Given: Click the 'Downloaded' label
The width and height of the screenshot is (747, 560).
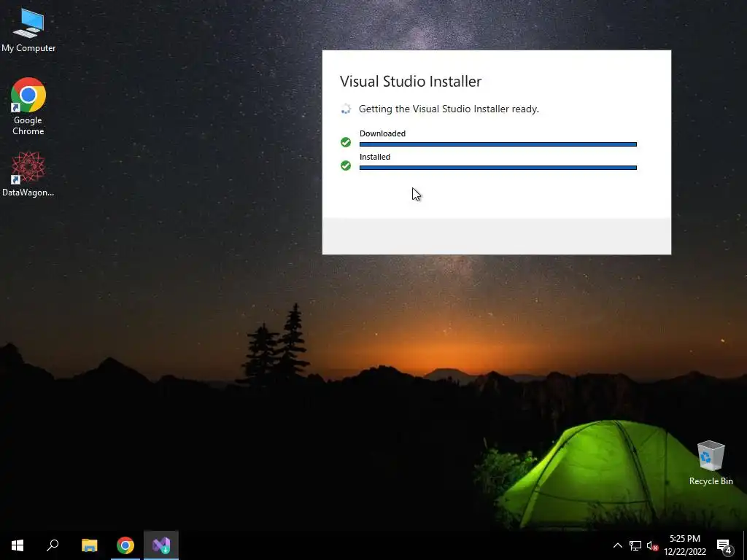Looking at the screenshot, I should pos(382,133).
